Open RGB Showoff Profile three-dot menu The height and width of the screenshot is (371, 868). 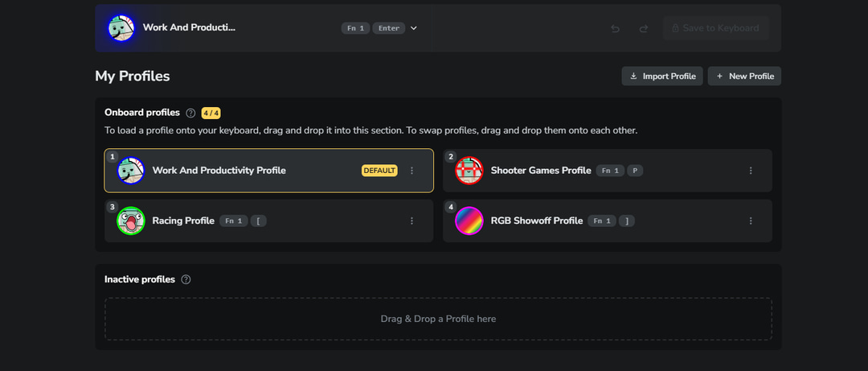751,221
